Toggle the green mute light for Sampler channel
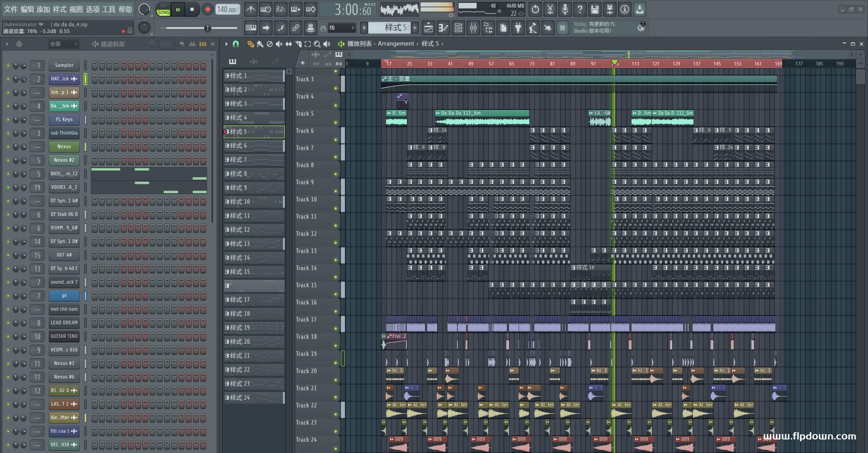Screen dimensions: 868x453 8,65
